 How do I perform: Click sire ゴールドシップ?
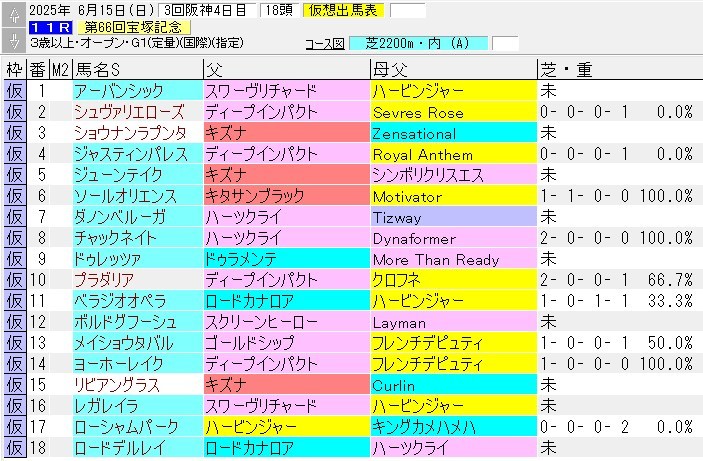[287, 343]
